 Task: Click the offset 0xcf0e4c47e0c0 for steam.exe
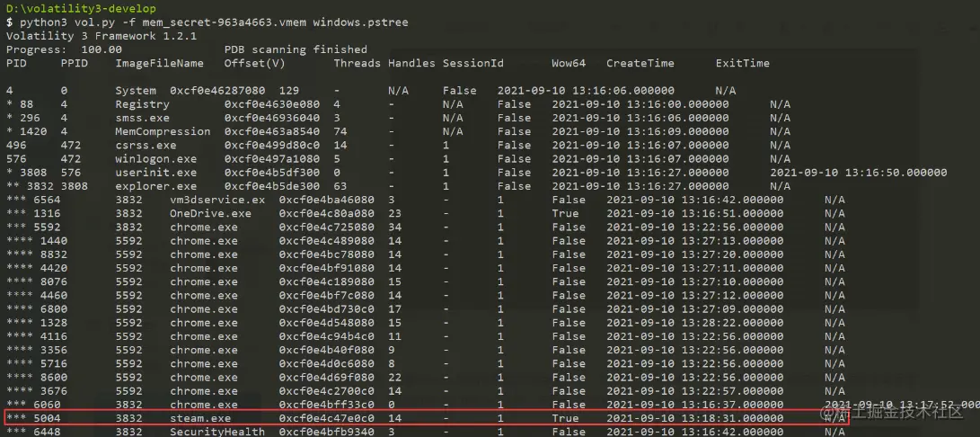327,418
